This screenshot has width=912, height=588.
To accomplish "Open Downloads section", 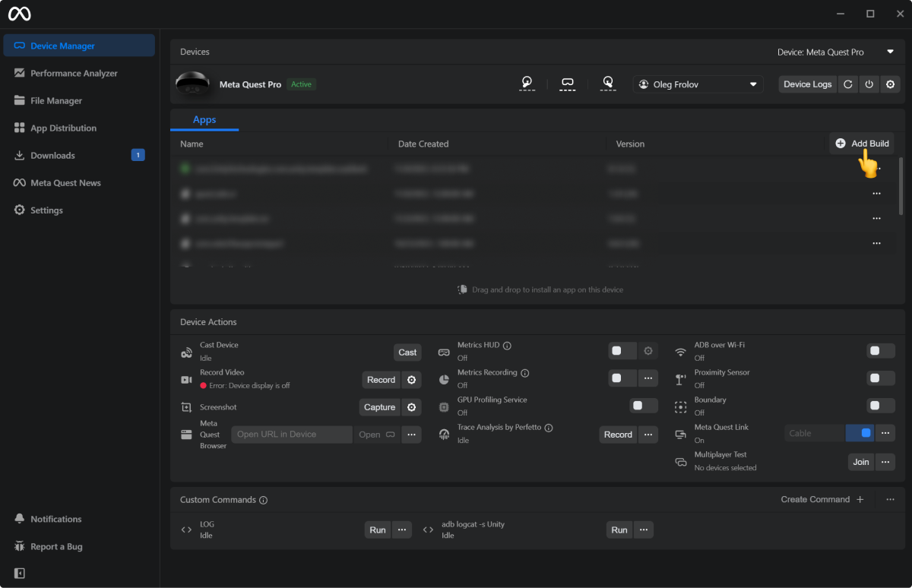I will pos(79,155).
